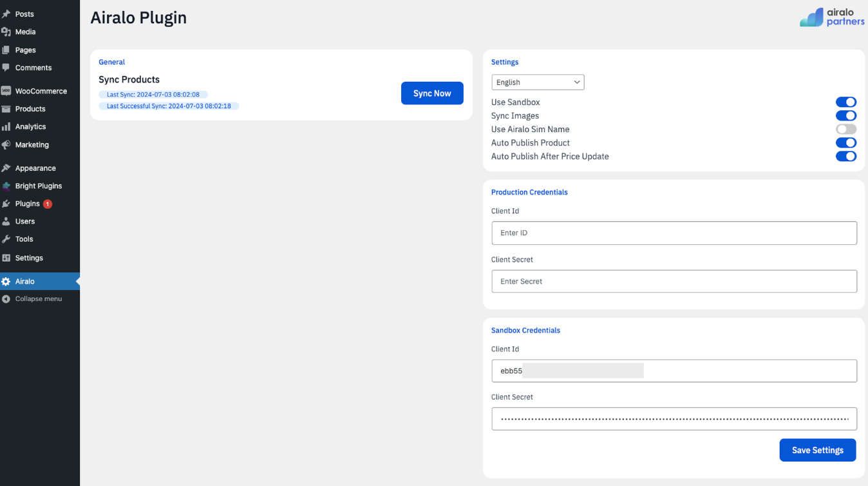Image resolution: width=868 pixels, height=486 pixels.
Task: Click the Production Credentials heading
Action: [x=529, y=192]
